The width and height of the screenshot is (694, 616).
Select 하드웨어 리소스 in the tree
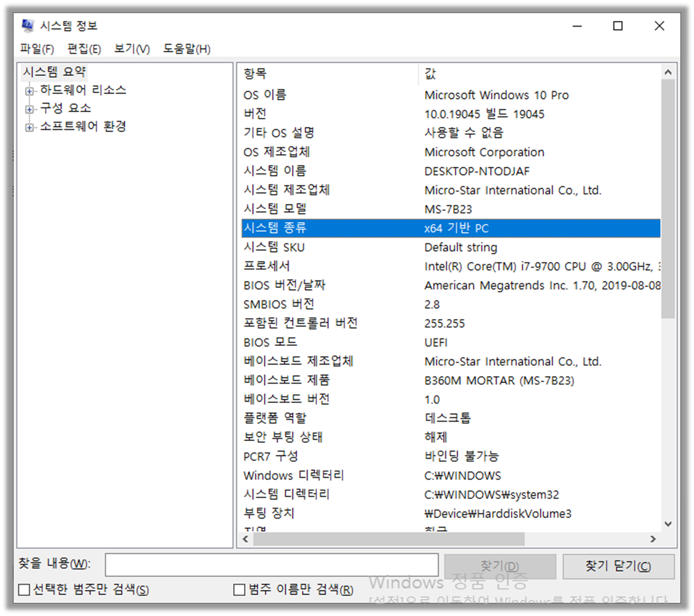(x=83, y=90)
